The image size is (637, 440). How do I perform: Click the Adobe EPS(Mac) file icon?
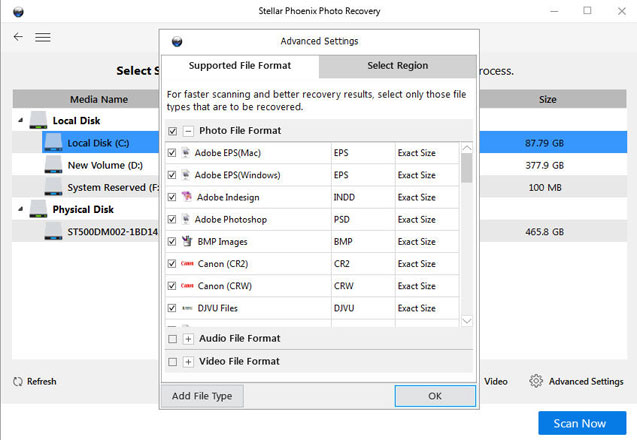tap(186, 153)
